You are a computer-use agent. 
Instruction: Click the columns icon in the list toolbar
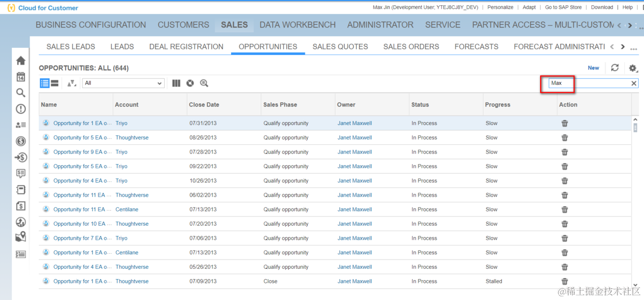pos(176,83)
